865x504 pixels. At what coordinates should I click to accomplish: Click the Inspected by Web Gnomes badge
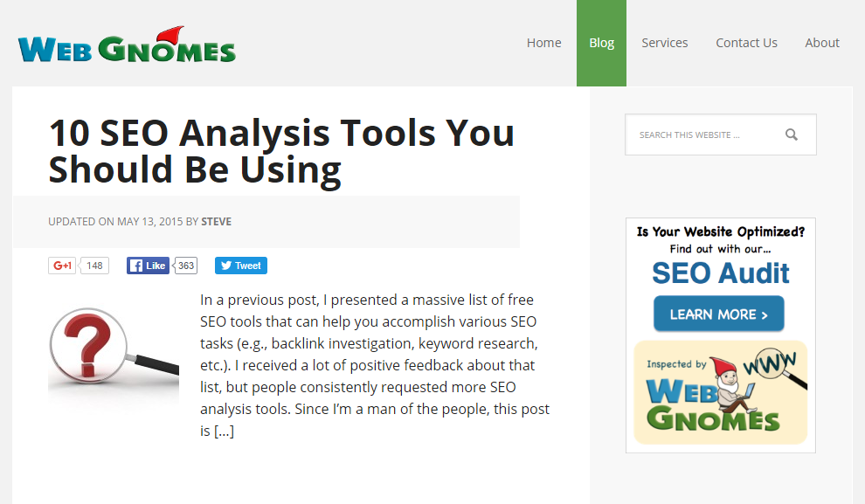tap(720, 392)
